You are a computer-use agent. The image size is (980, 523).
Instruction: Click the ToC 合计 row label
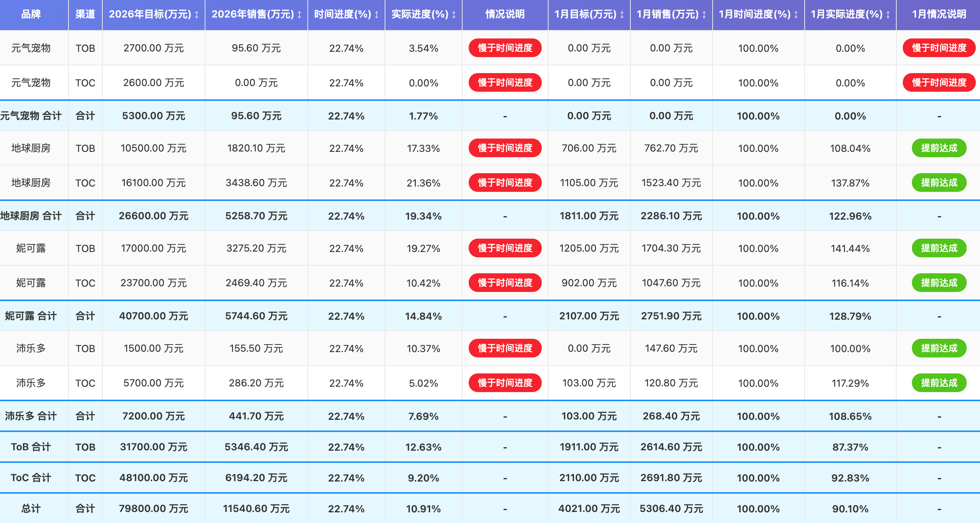click(31, 478)
